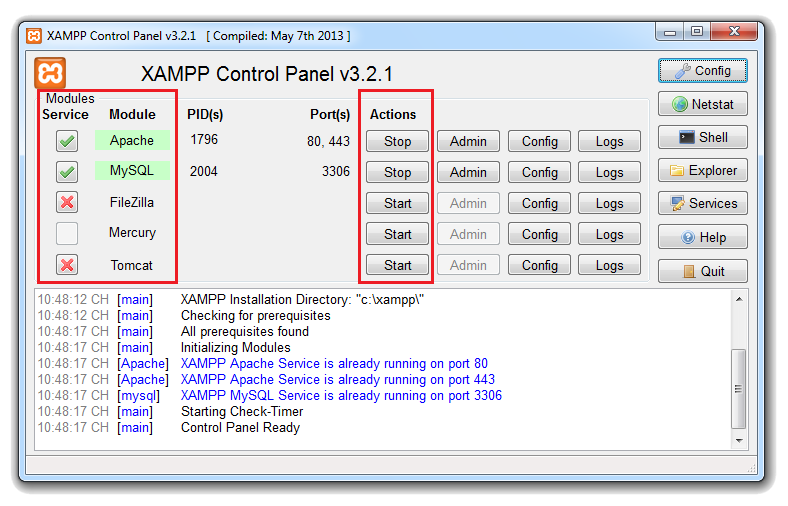Launch Shell from the right sidebar
The height and width of the screenshot is (506, 788).
click(x=702, y=137)
